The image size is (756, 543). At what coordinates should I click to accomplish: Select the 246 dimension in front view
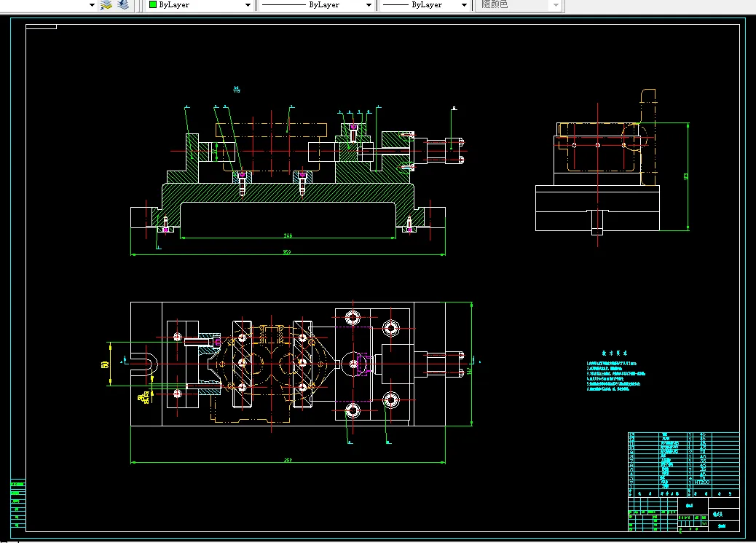[x=288, y=236]
